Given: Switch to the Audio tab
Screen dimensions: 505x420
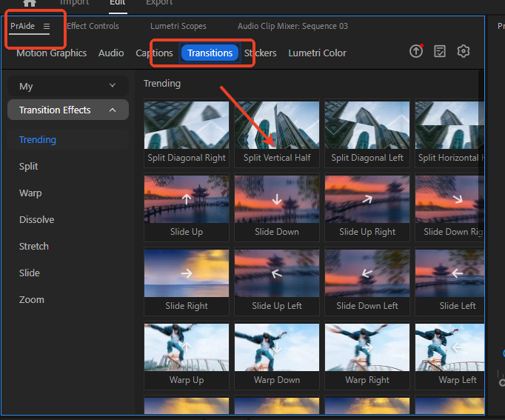Looking at the screenshot, I should 111,53.
